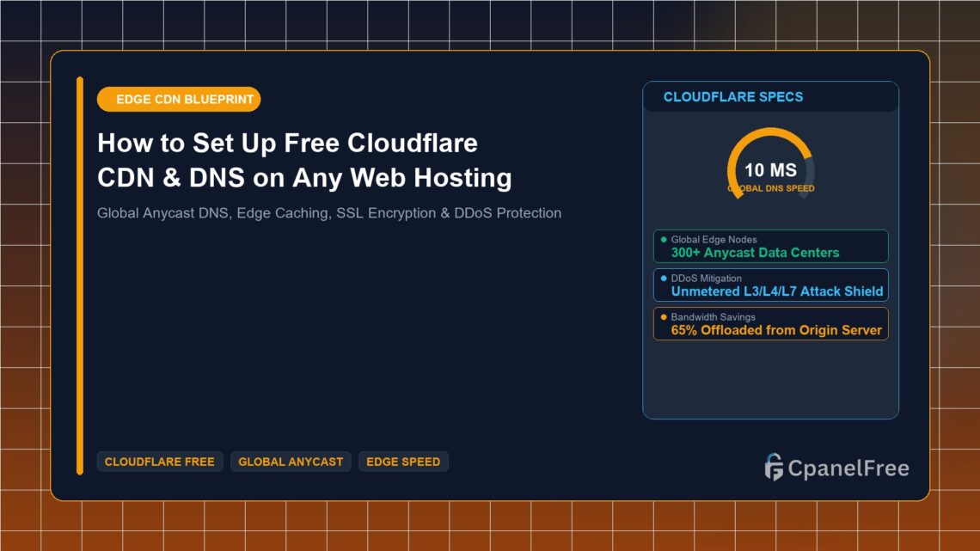
Task: Click the 300+ Anycast Data Centers text
Action: [x=755, y=253]
